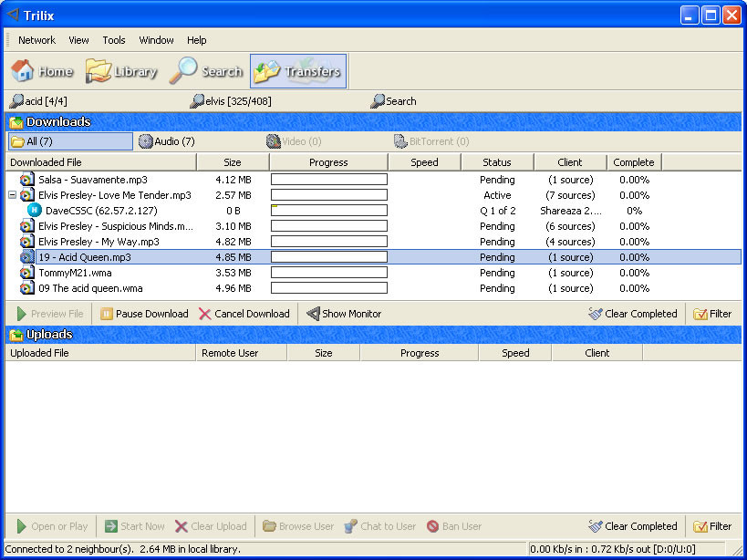
Task: Open the blank Search tab
Action: pyautogui.click(x=394, y=101)
